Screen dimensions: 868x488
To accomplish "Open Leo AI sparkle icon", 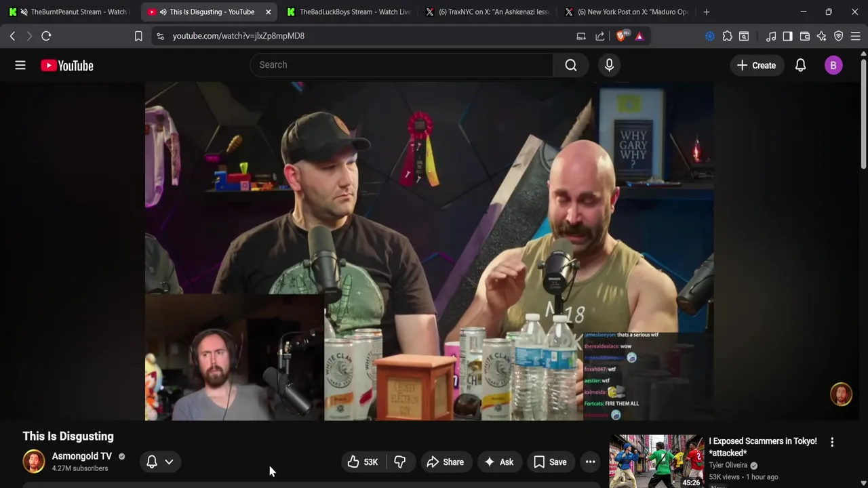I will [822, 36].
